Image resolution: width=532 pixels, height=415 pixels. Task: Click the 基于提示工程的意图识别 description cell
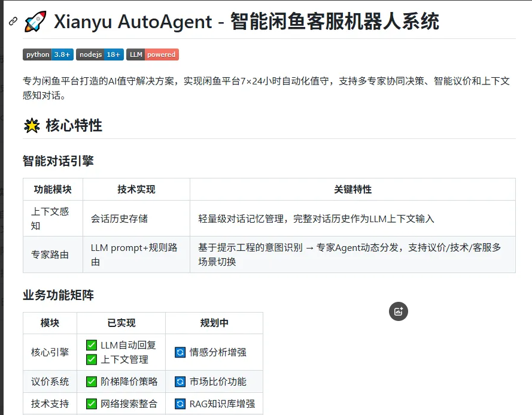click(353, 255)
